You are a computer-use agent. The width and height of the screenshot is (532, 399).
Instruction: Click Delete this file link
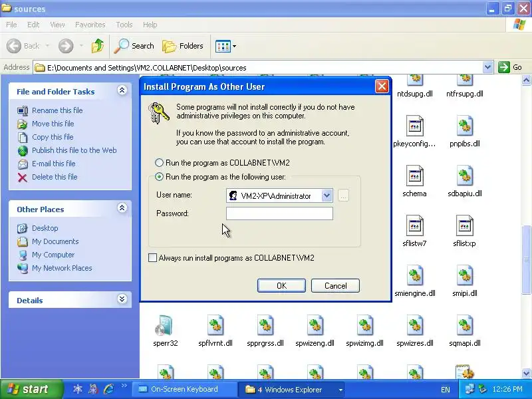tap(55, 177)
